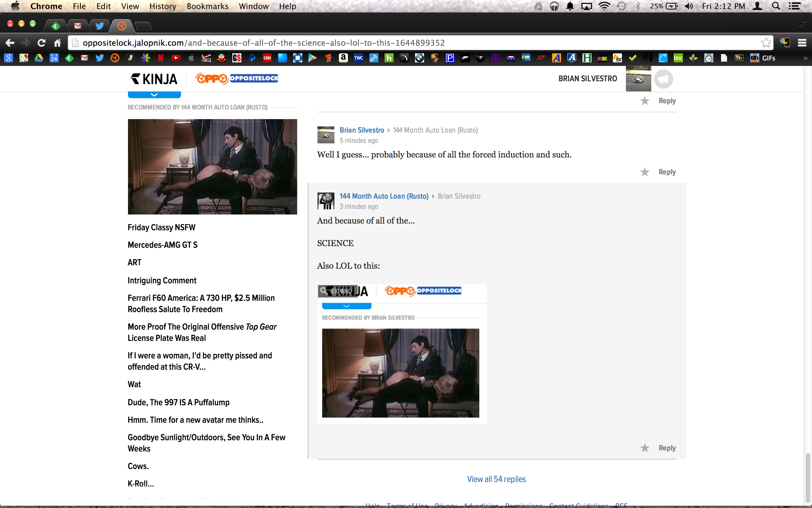
Task: Click the Oppositelock logo in the header
Action: (x=237, y=79)
